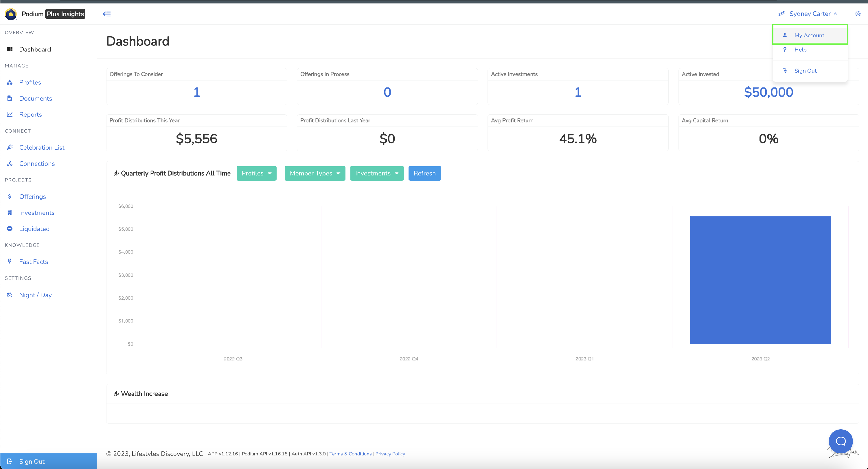Expand the Investments filter dropdown
Viewport: 868px width, 469px height.
tap(377, 173)
